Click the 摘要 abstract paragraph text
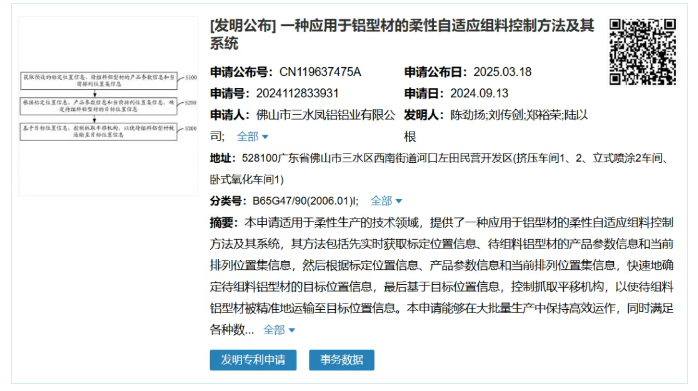Viewport: 698px width, 391px height. tap(442, 276)
